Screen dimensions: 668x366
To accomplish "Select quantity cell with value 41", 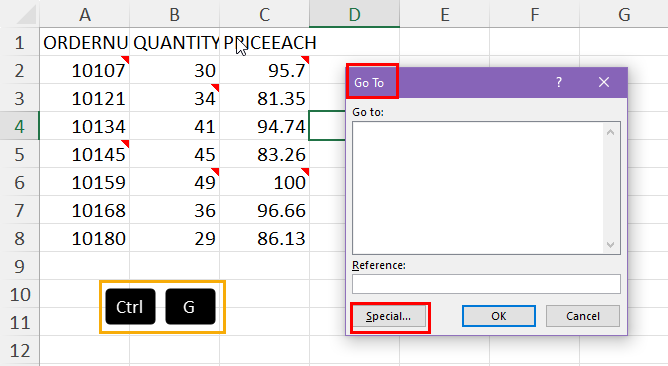I will click(175, 126).
